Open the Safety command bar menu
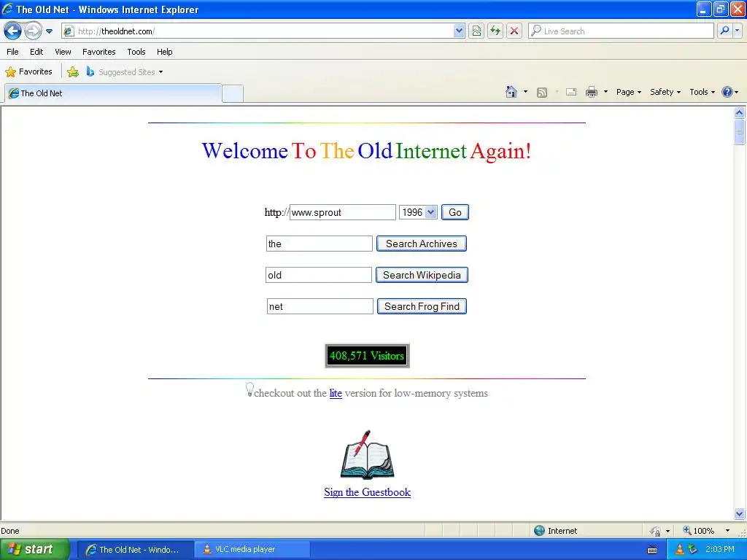This screenshot has height=560, width=747. pos(665,92)
